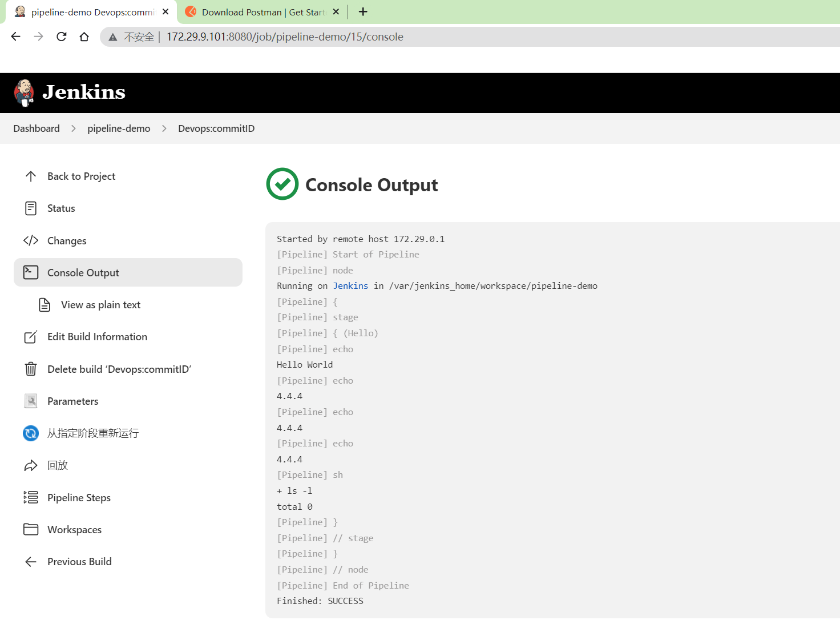Click the Status document icon

click(x=31, y=208)
